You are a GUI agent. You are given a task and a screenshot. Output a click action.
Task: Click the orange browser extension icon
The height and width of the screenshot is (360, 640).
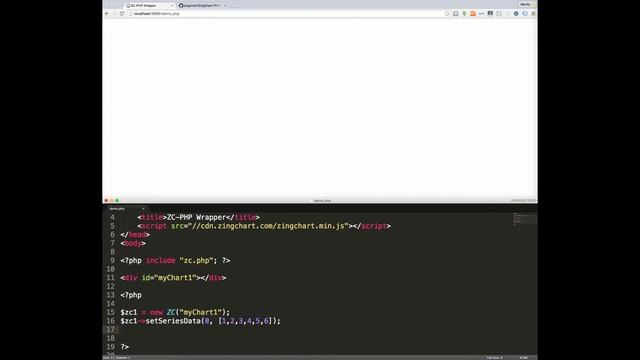click(473, 13)
